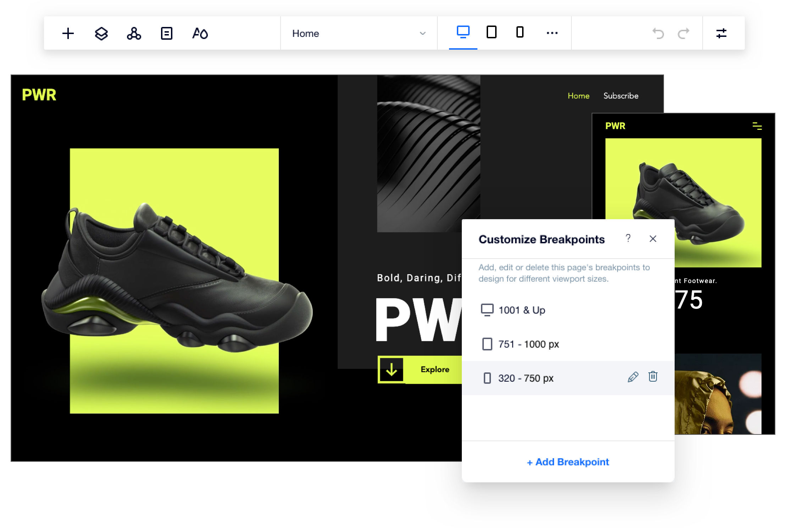
Task: Switch to mobile viewport
Action: 520,32
